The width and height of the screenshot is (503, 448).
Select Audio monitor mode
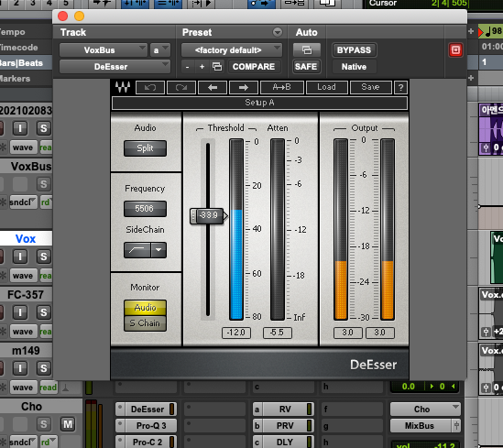[x=145, y=308]
